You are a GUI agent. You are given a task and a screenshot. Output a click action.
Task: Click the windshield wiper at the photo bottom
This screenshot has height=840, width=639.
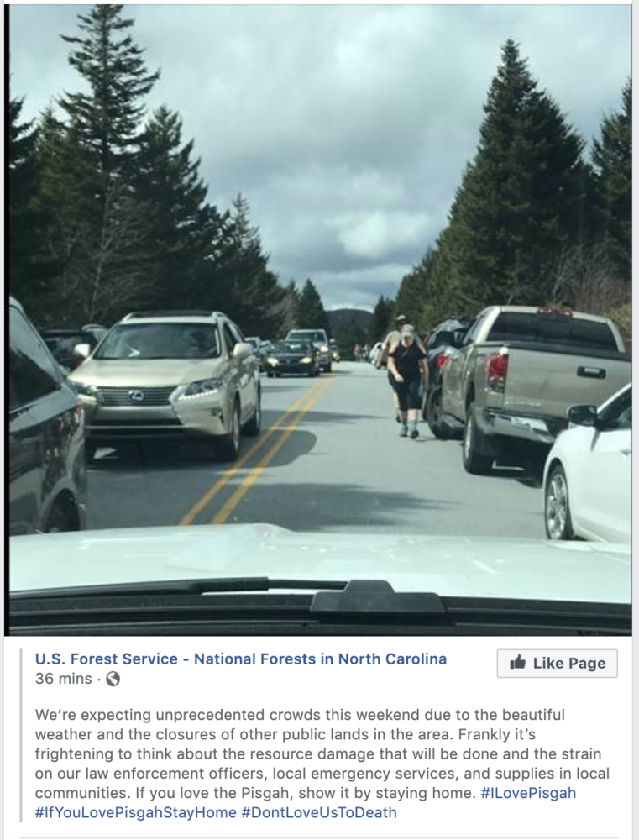click(320, 595)
